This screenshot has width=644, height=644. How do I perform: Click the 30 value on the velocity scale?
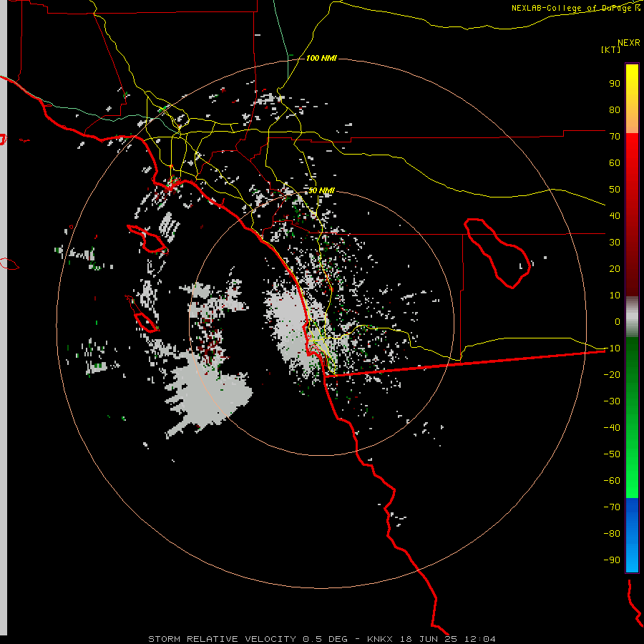point(615,243)
